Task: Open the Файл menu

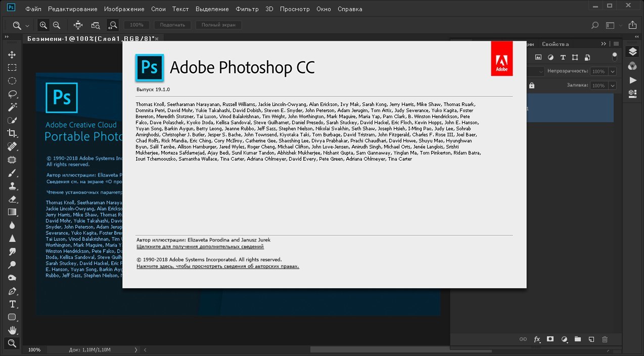Action: pos(33,9)
